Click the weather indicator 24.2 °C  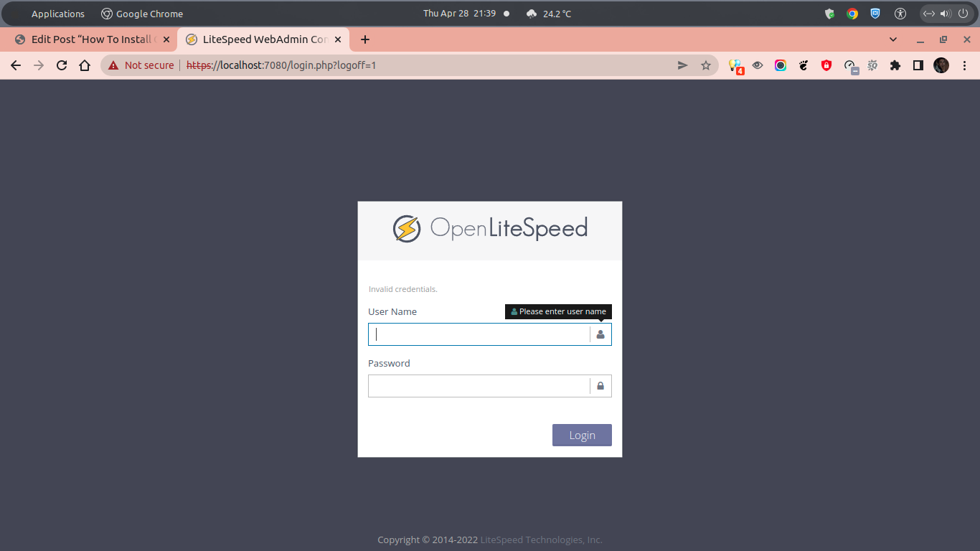click(x=549, y=14)
